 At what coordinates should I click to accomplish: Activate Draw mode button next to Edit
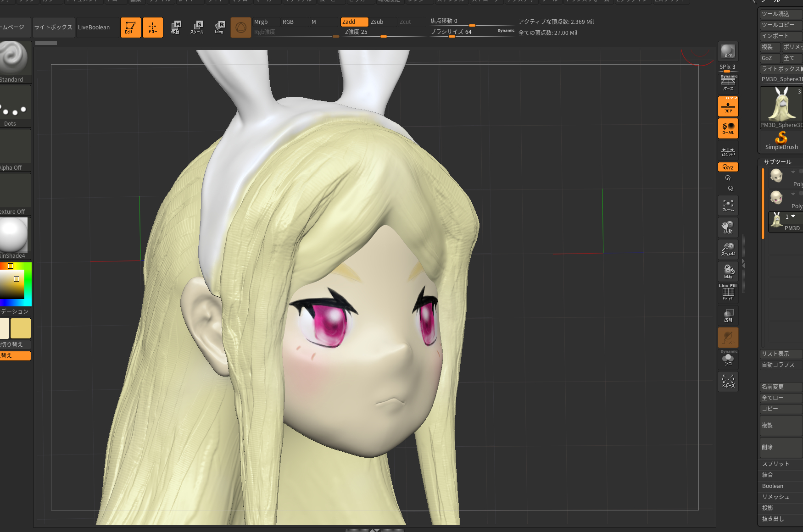(x=153, y=28)
